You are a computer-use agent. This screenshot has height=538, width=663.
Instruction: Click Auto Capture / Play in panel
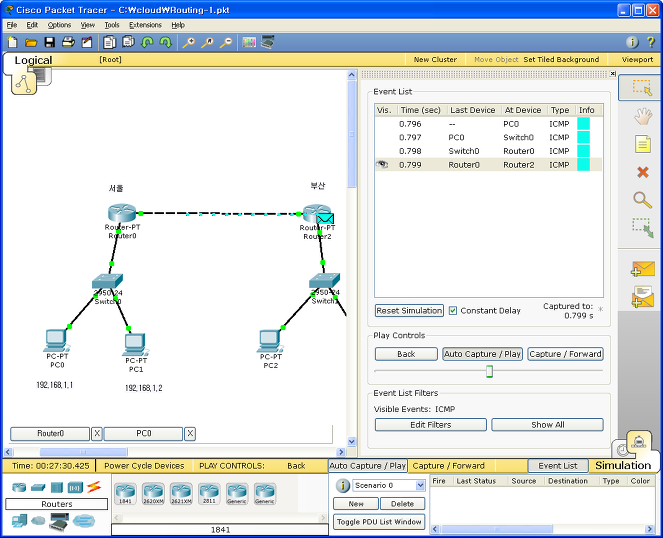(x=482, y=354)
